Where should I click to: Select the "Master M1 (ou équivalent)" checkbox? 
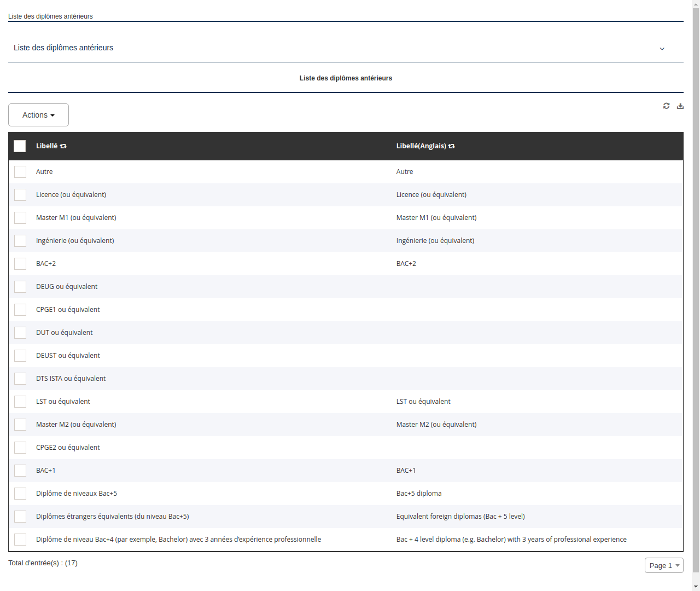pos(20,217)
